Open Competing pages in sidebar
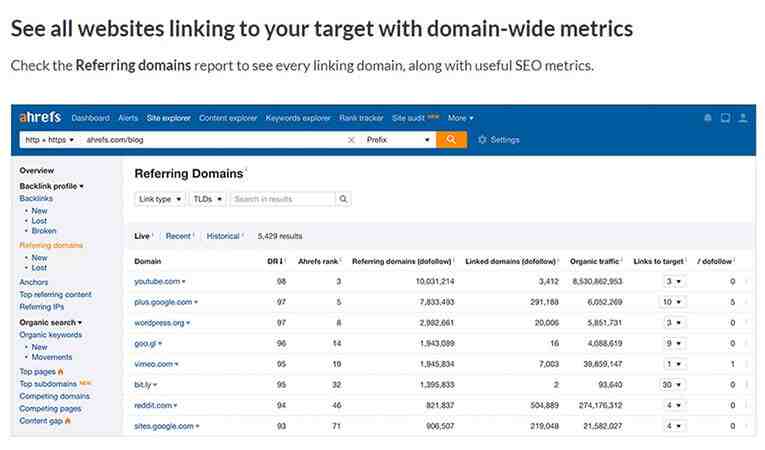The image size is (765, 450). [x=50, y=409]
